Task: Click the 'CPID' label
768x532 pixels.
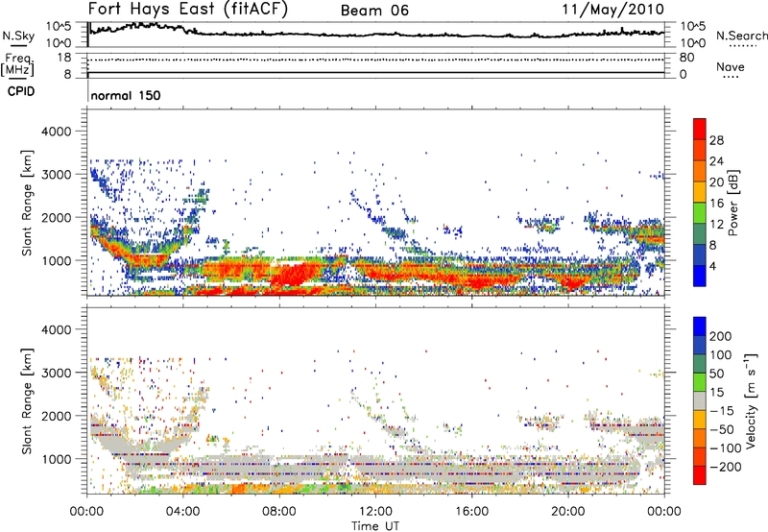Action: (21, 91)
